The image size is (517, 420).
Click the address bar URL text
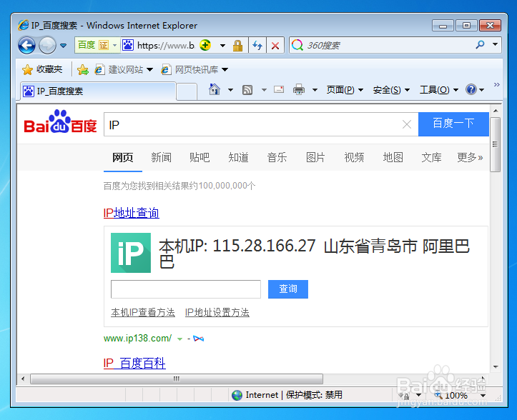point(166,45)
